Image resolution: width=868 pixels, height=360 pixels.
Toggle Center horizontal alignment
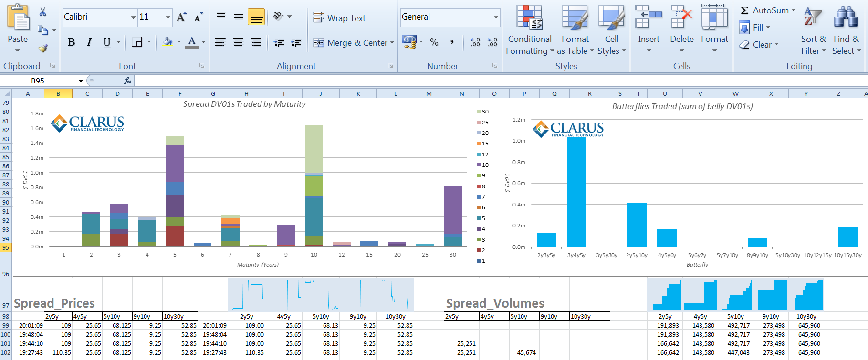[238, 42]
